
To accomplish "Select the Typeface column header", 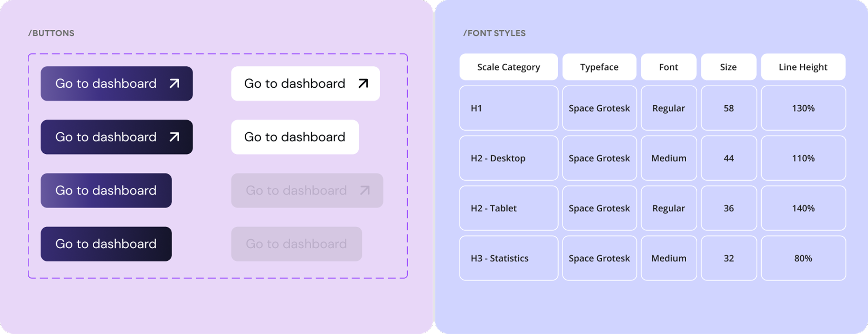I will pyautogui.click(x=599, y=67).
